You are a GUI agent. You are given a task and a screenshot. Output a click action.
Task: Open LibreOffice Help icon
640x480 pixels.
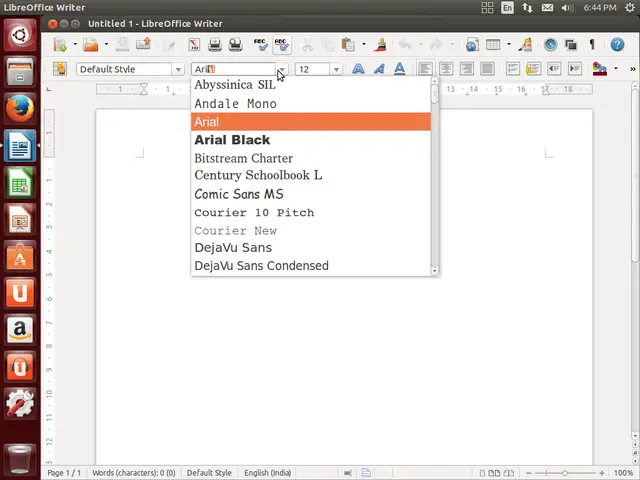coord(617,44)
